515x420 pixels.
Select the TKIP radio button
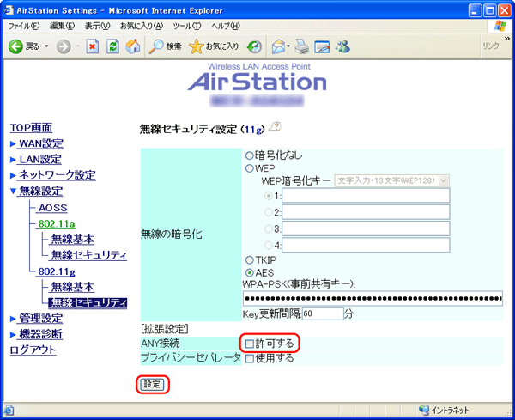(250, 260)
